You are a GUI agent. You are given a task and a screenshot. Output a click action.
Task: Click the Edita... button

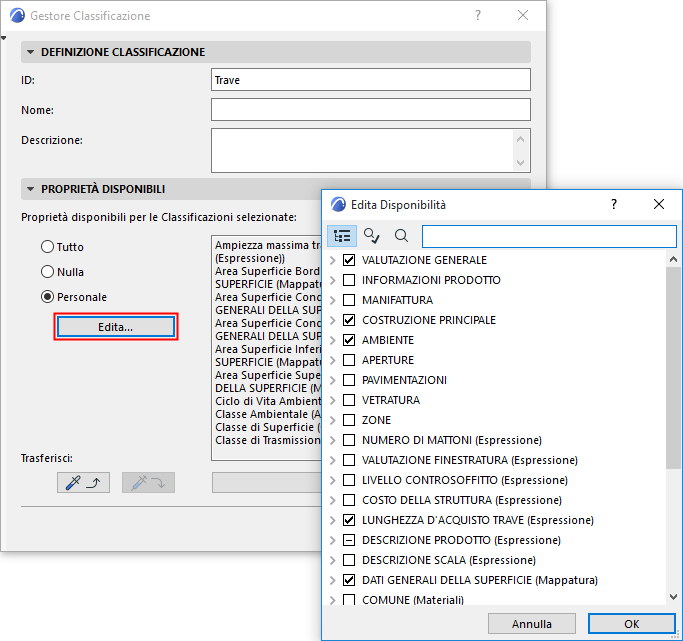pyautogui.click(x=115, y=327)
